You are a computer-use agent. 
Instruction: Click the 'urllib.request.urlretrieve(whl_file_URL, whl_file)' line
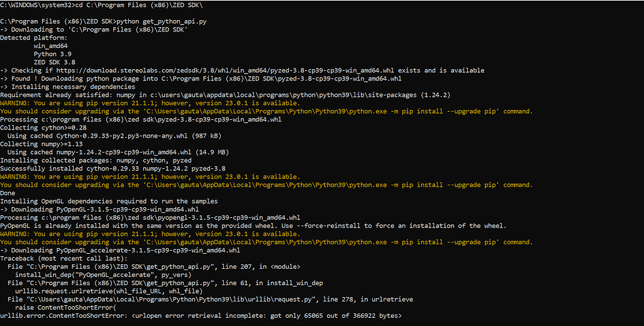(109, 291)
